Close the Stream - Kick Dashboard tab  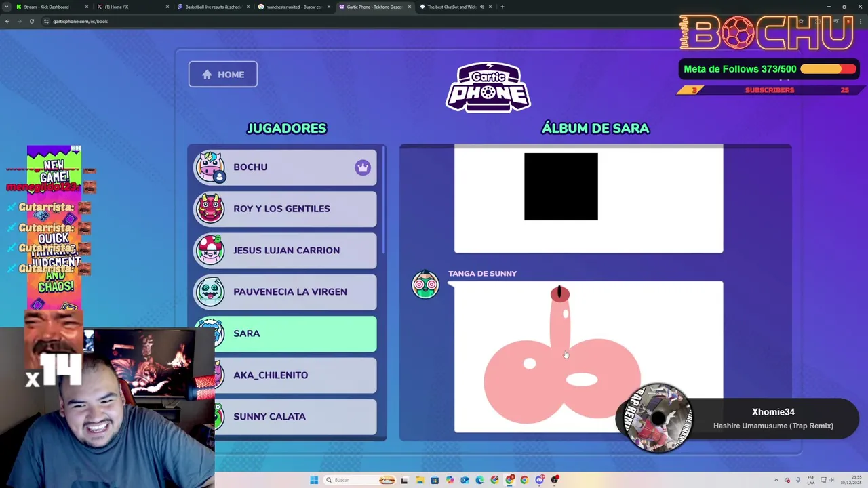click(87, 7)
